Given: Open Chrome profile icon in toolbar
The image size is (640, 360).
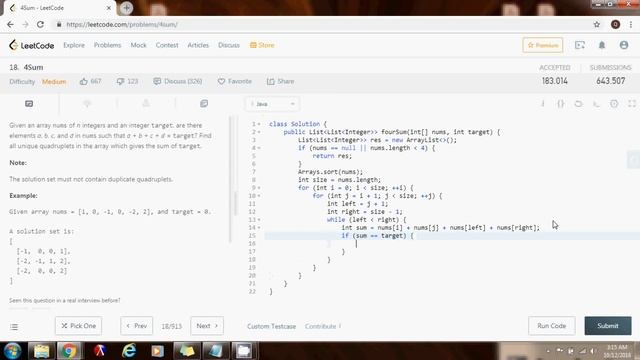Looking at the screenshot, I should pos(616,24).
